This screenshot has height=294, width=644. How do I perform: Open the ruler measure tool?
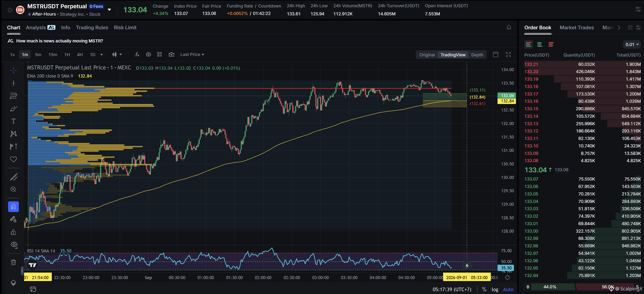pos(14,177)
